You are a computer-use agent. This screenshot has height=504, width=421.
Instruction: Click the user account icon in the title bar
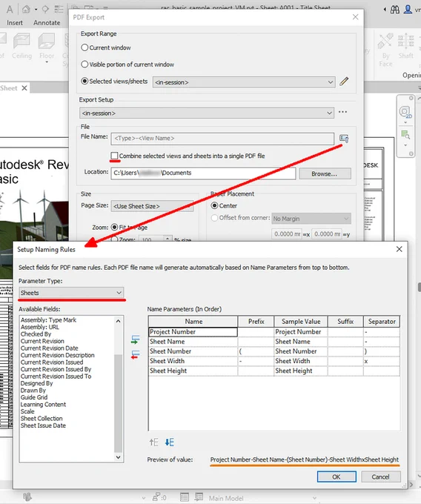(x=408, y=10)
